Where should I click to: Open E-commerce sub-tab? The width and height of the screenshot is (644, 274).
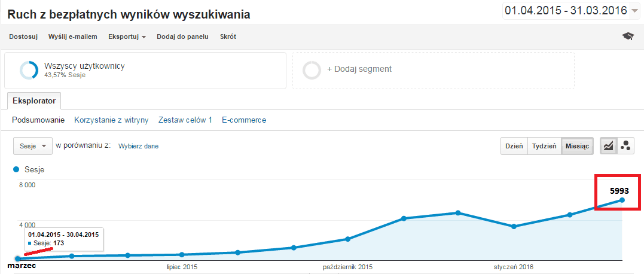[x=244, y=120]
